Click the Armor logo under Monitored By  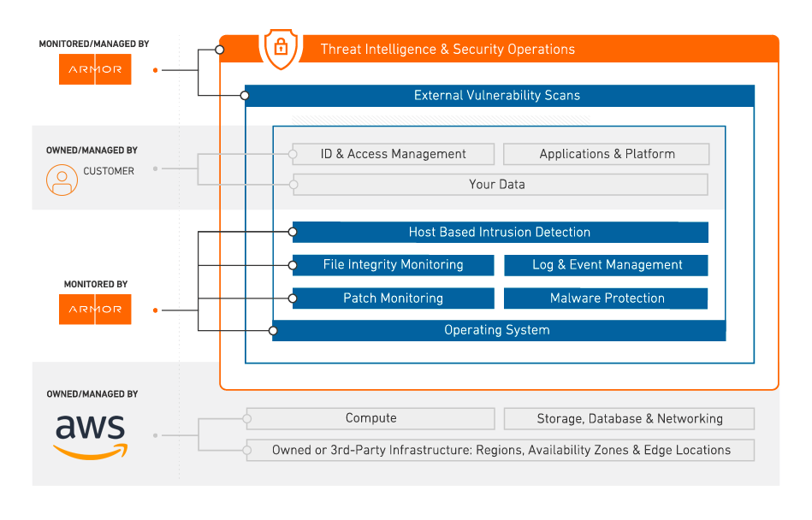tap(95, 309)
